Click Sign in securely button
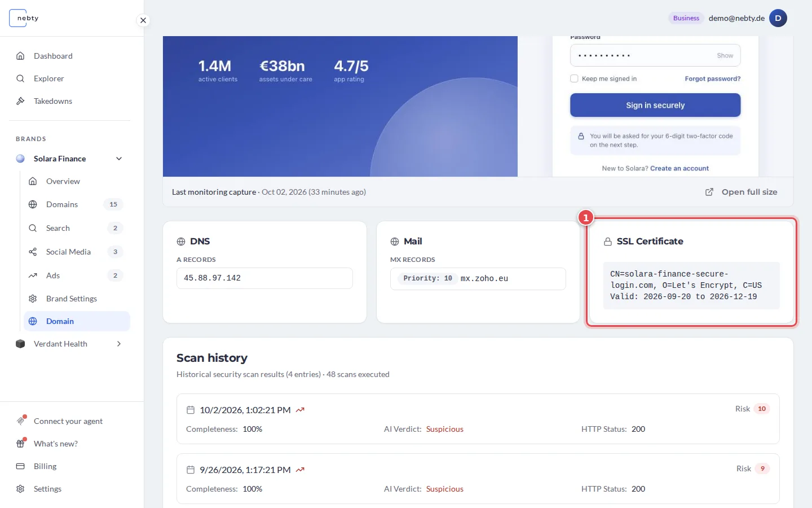 tap(655, 105)
